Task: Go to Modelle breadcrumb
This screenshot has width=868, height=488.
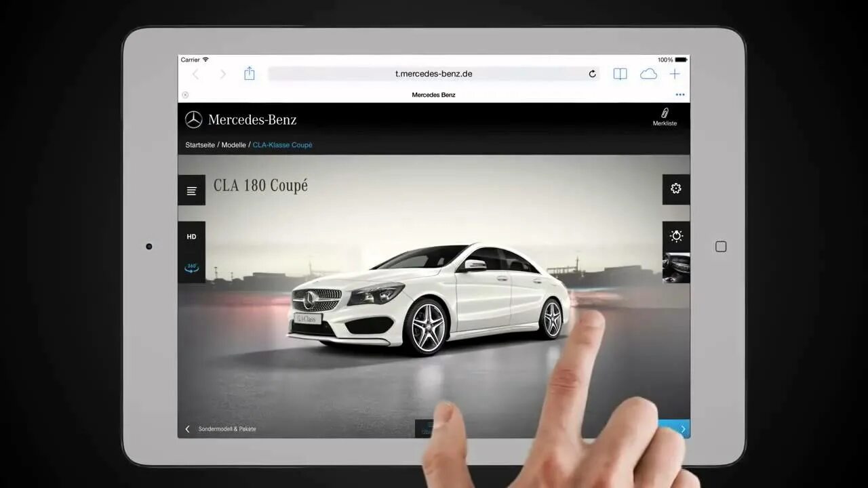Action: click(234, 145)
